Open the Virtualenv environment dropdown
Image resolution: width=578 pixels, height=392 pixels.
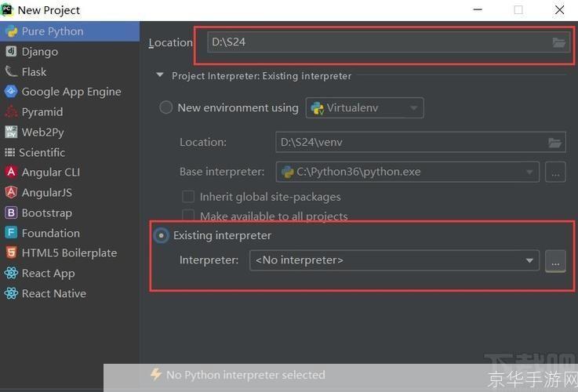pyautogui.click(x=365, y=108)
